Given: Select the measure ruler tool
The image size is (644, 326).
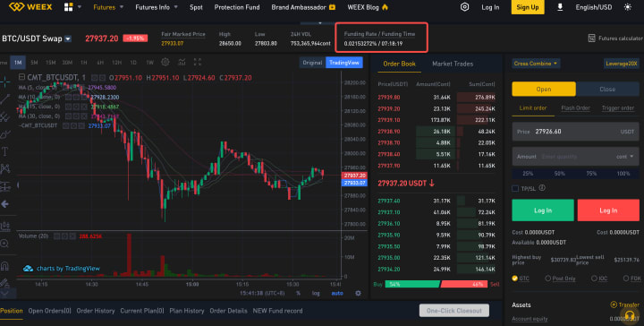Looking at the screenshot, I should coord(5,226).
